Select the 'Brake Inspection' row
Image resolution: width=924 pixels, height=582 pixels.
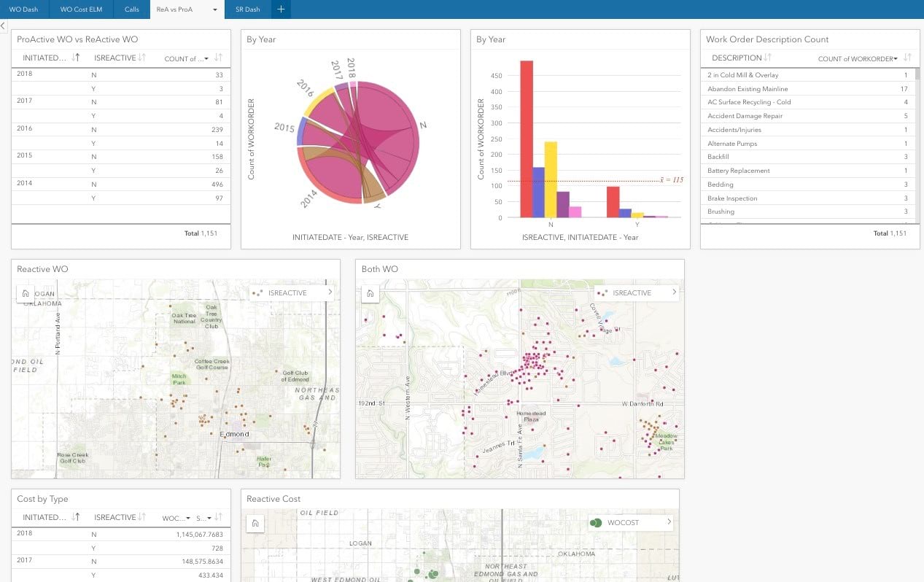pos(807,198)
